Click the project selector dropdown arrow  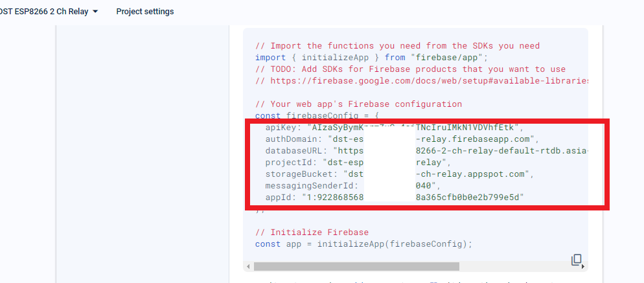[96, 12]
